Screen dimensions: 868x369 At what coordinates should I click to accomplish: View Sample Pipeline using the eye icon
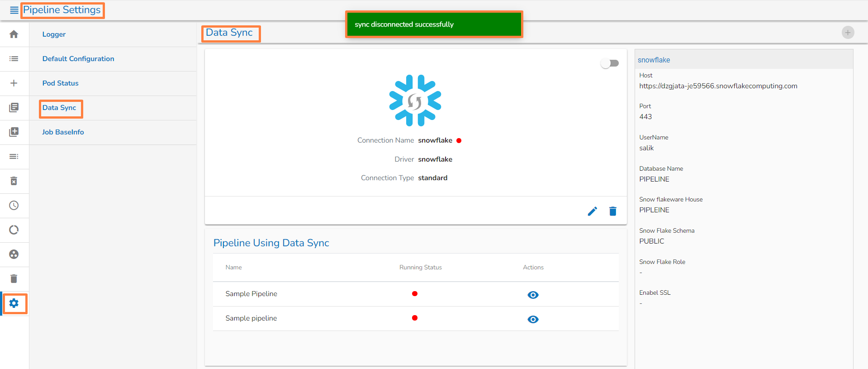tap(533, 295)
